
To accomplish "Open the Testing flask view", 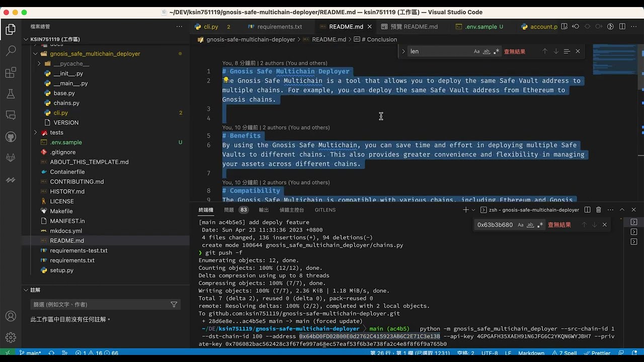I will (x=11, y=94).
